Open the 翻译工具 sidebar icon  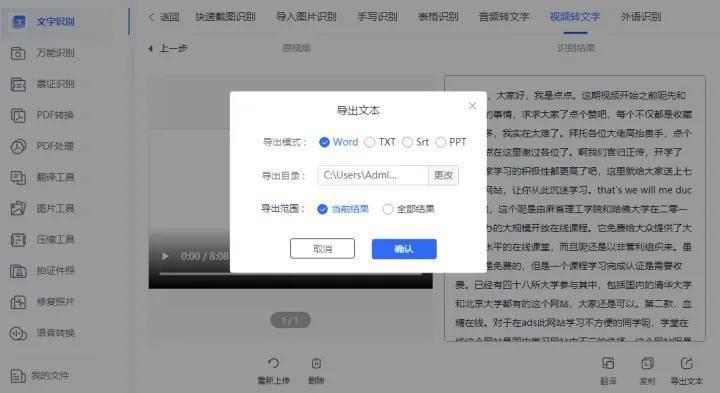pyautogui.click(x=18, y=177)
